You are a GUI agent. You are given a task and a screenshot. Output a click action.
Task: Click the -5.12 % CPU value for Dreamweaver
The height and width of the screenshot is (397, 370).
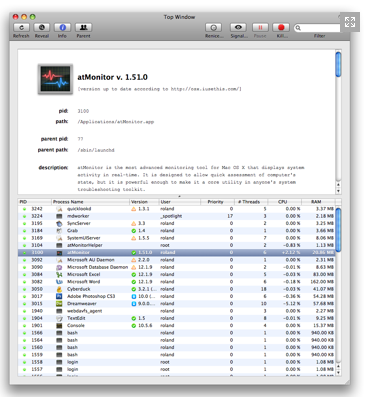(x=291, y=304)
